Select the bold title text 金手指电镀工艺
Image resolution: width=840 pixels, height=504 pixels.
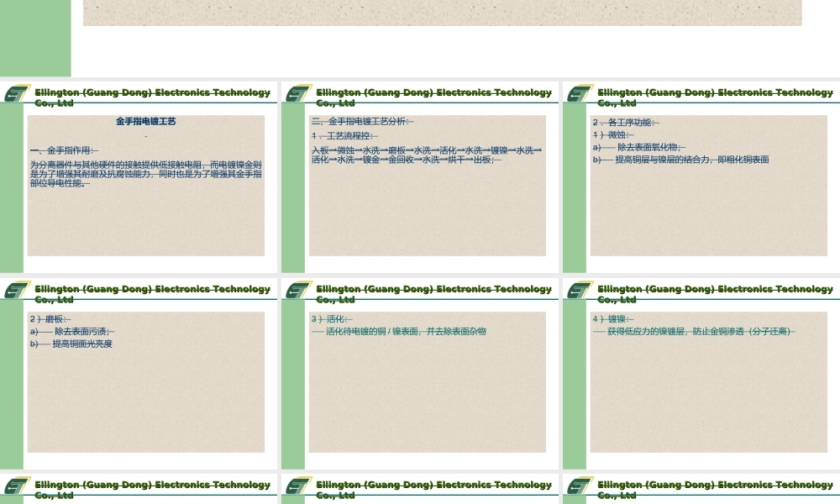point(145,122)
